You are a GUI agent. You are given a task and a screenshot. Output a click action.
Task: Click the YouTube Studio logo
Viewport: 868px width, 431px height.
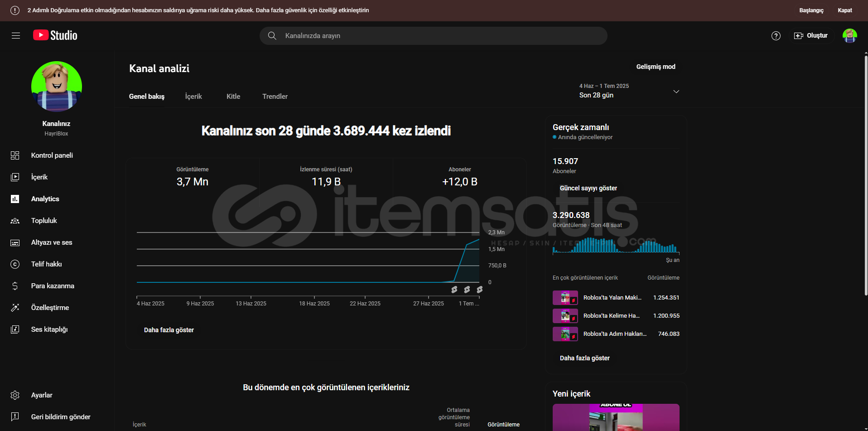click(55, 35)
